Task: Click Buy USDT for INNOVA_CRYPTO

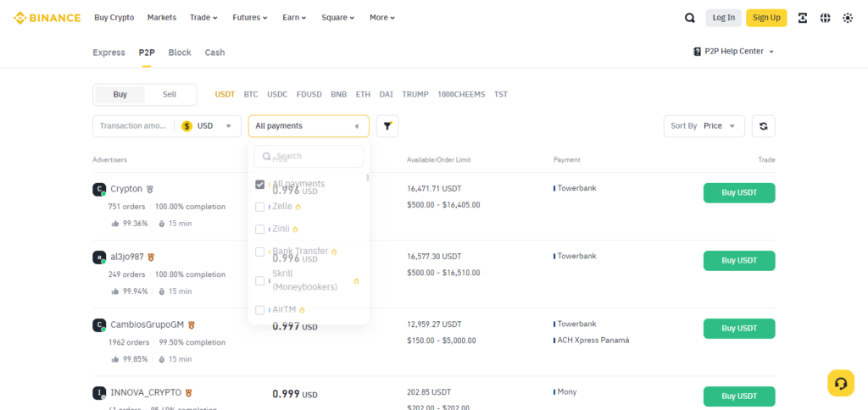Action: tap(739, 396)
